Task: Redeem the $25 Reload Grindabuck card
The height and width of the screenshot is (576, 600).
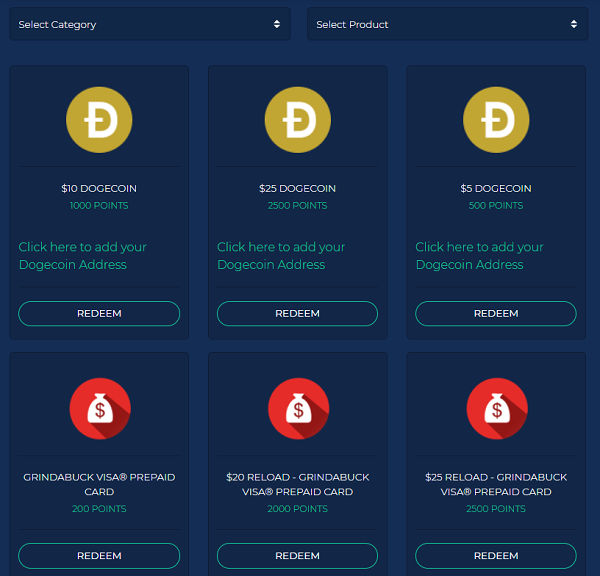Action: point(496,556)
